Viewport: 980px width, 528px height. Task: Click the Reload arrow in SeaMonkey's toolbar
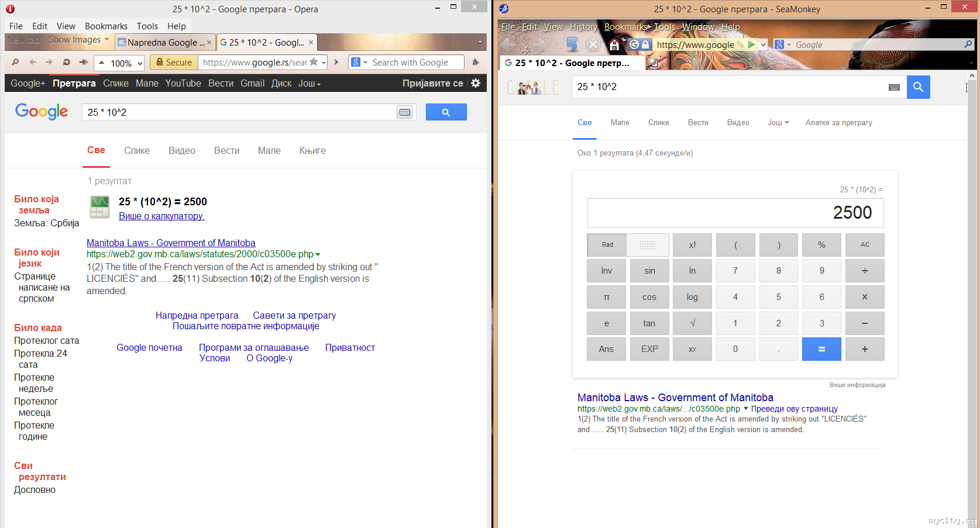pos(572,44)
